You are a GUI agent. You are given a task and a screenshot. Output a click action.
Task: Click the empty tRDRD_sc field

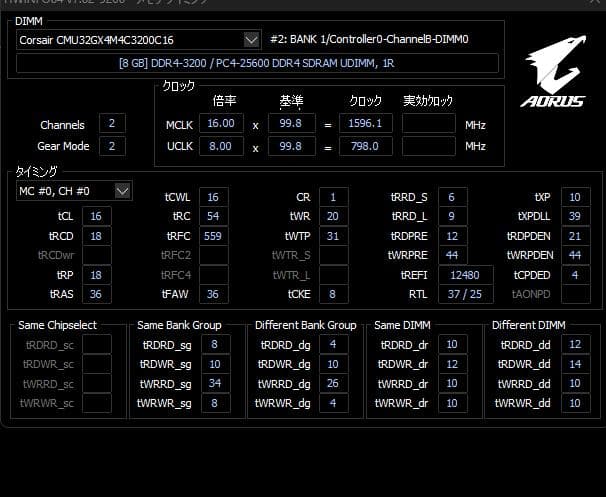click(97, 344)
